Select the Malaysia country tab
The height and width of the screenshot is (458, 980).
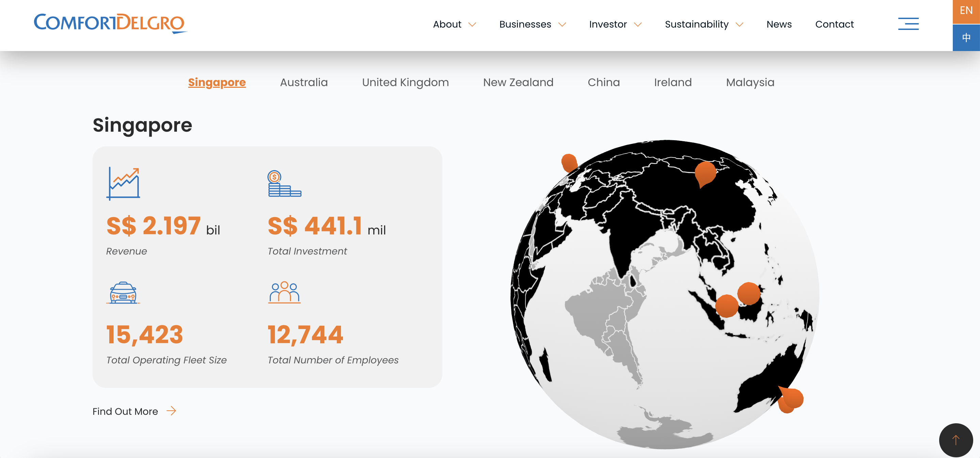(750, 82)
